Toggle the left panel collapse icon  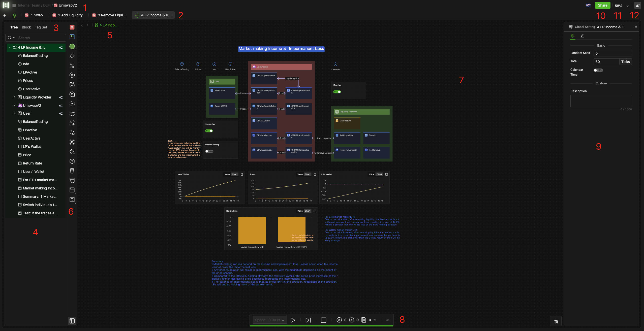coord(72,321)
